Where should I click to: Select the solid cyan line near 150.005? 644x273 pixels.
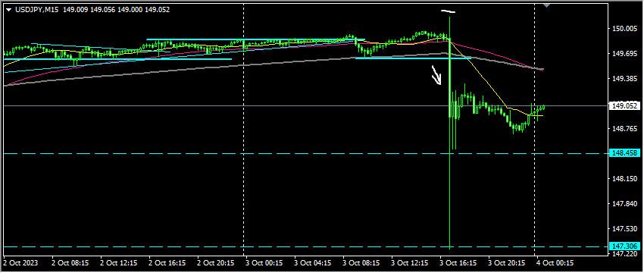point(255,40)
